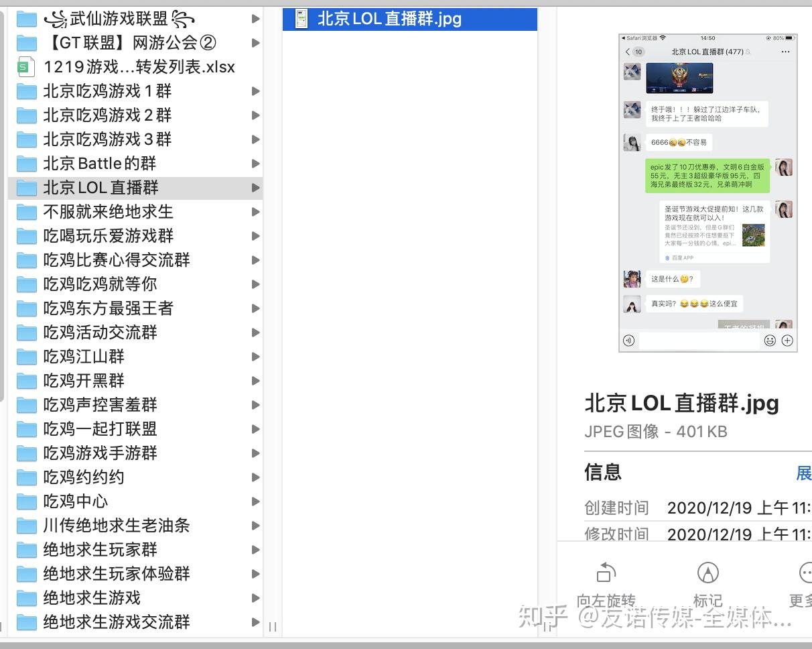Click the 向左旋转 label button
The width and height of the screenshot is (812, 649).
606,600
